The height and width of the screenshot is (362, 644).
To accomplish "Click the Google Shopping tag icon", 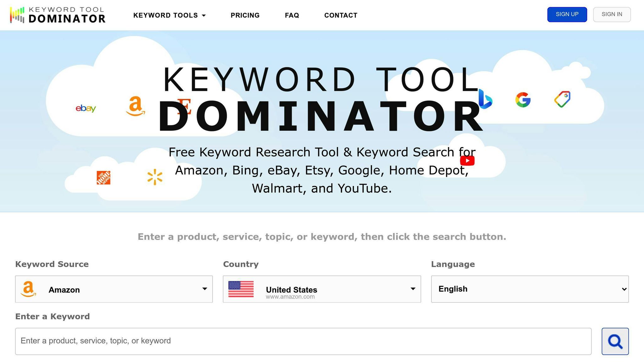I will (562, 99).
